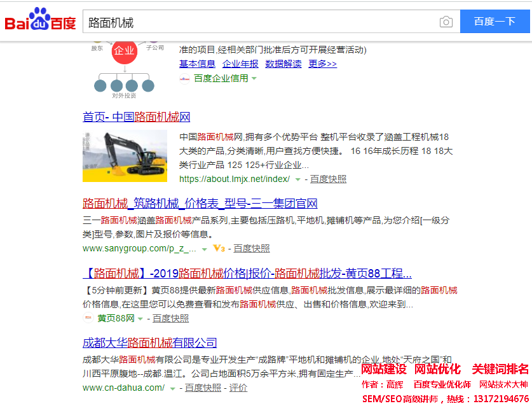Open 成都大华路面机械有限公司 result title

coord(149,343)
